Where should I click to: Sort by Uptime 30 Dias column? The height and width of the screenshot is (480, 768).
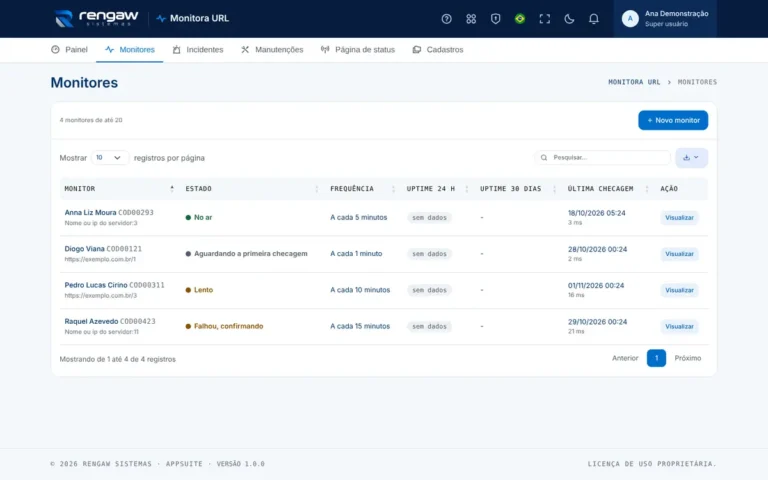517,189
